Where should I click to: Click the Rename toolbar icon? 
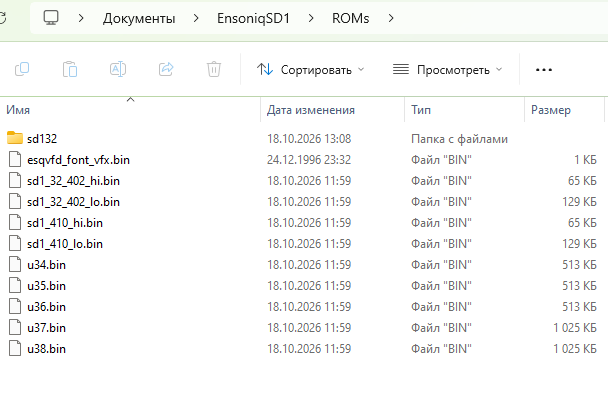(118, 69)
